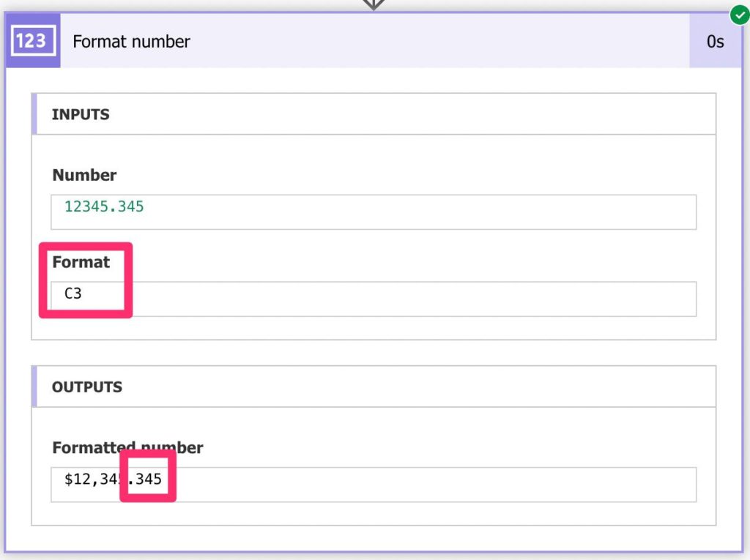This screenshot has width=750, height=560.
Task: Click the Formatted number label
Action: point(127,447)
